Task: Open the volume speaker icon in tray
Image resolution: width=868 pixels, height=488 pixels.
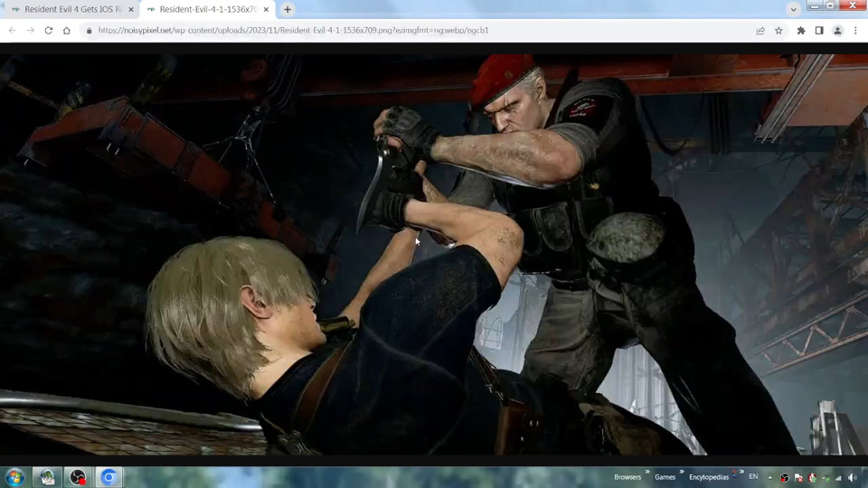Action: pyautogui.click(x=853, y=477)
